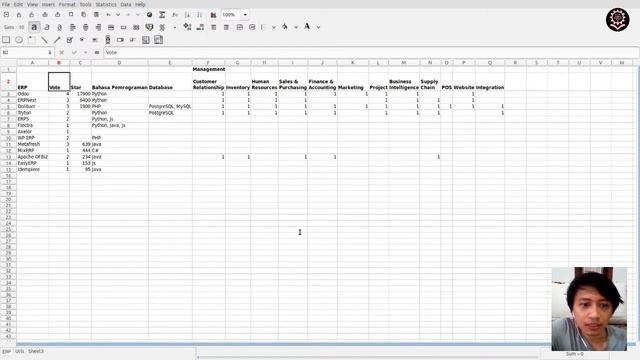This screenshot has width=640, height=360.
Task: Select the arrow drawing tool
Action: [57, 40]
